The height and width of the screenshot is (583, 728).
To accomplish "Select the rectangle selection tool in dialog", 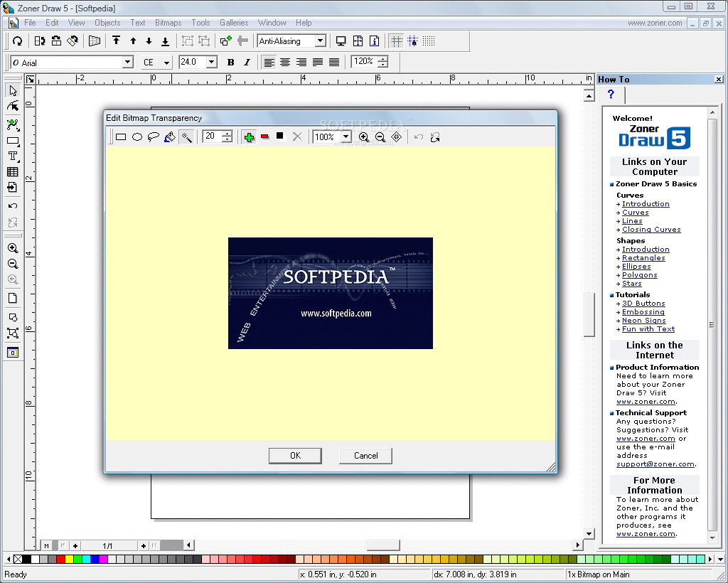I will (121, 137).
